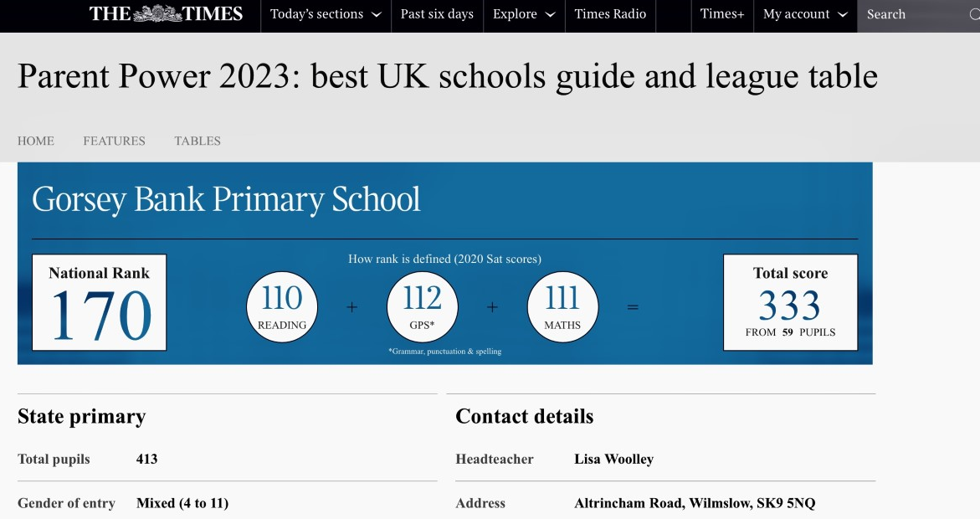Go to Past six days
Image resolution: width=980 pixels, height=519 pixels.
[437, 13]
